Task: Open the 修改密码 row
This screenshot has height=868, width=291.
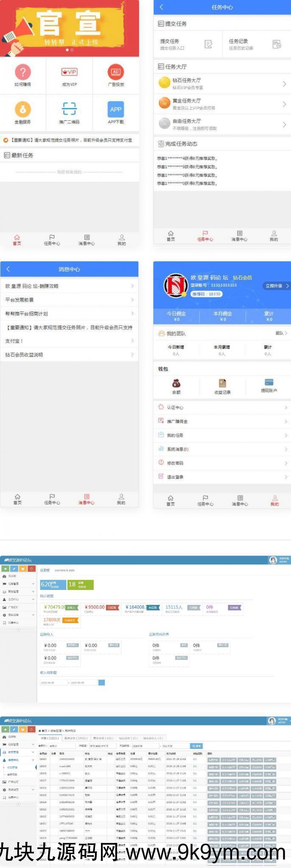Action: [x=222, y=463]
